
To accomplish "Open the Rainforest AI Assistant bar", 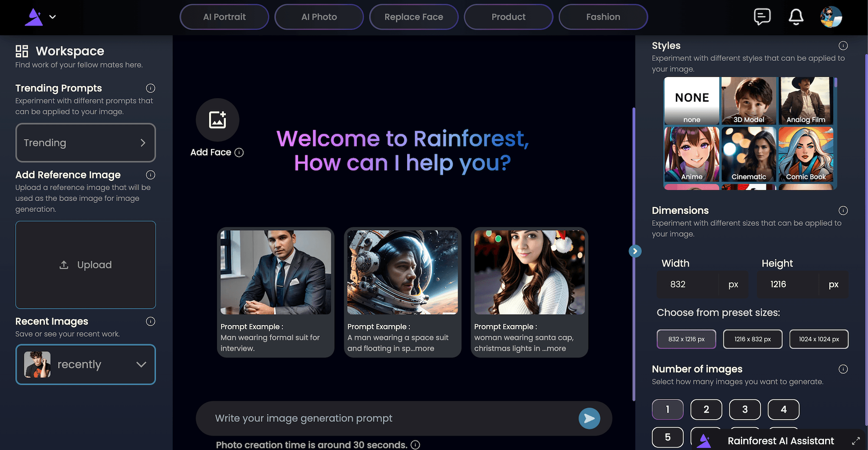I will pos(780,441).
